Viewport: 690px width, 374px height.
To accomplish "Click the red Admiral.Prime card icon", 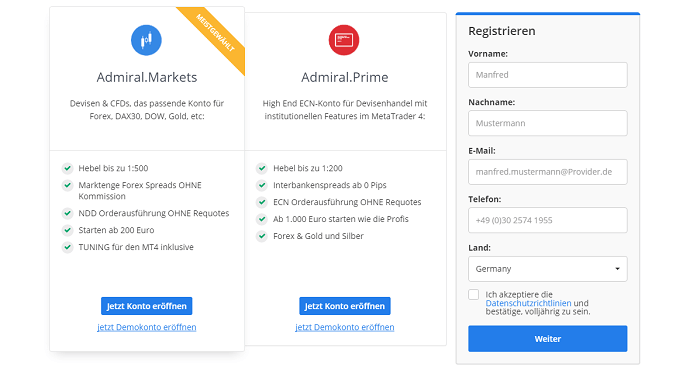I will pos(344,40).
